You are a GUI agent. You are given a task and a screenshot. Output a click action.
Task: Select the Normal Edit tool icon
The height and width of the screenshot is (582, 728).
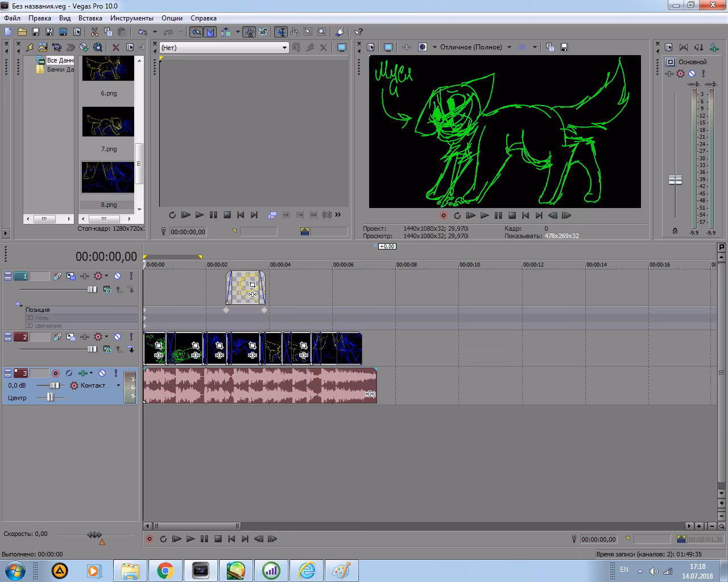click(281, 32)
